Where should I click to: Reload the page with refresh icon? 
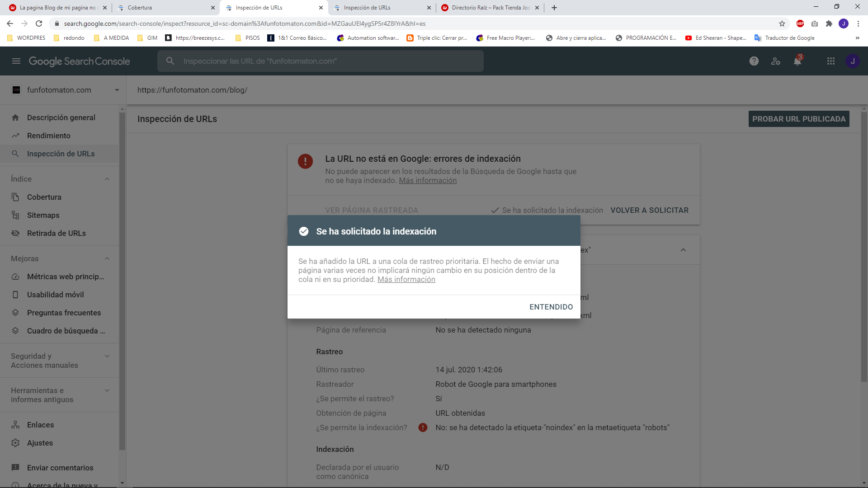click(39, 23)
